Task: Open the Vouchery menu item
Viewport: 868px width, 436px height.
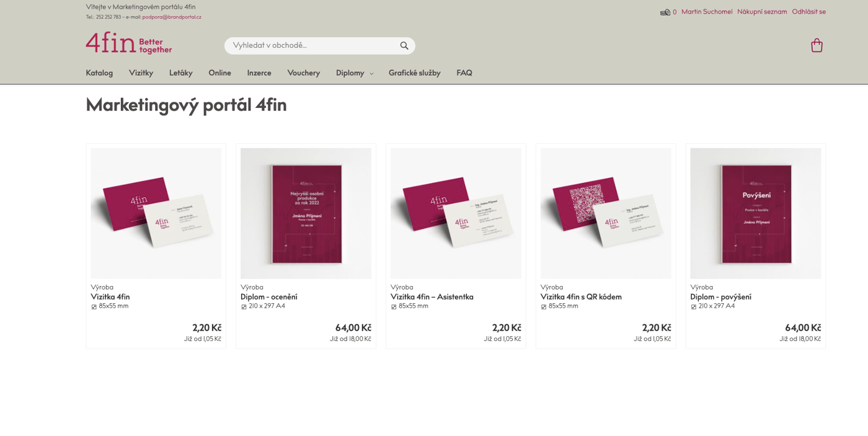Action: pos(304,73)
